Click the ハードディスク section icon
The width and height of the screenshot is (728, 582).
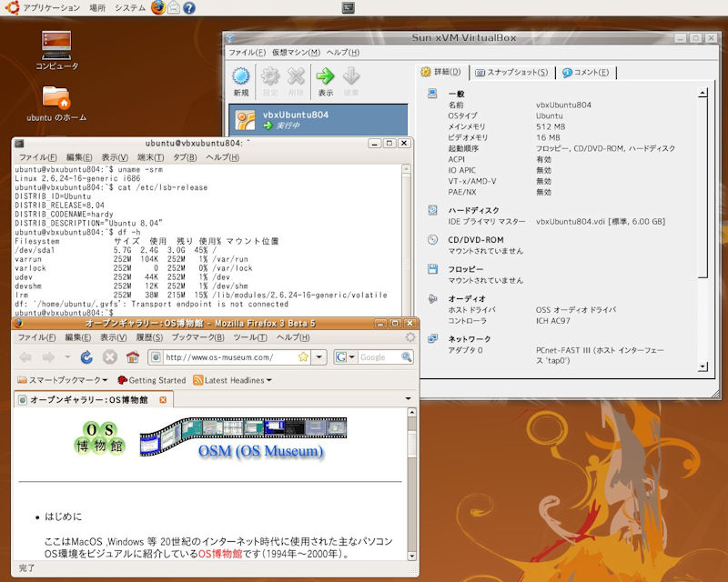point(432,210)
